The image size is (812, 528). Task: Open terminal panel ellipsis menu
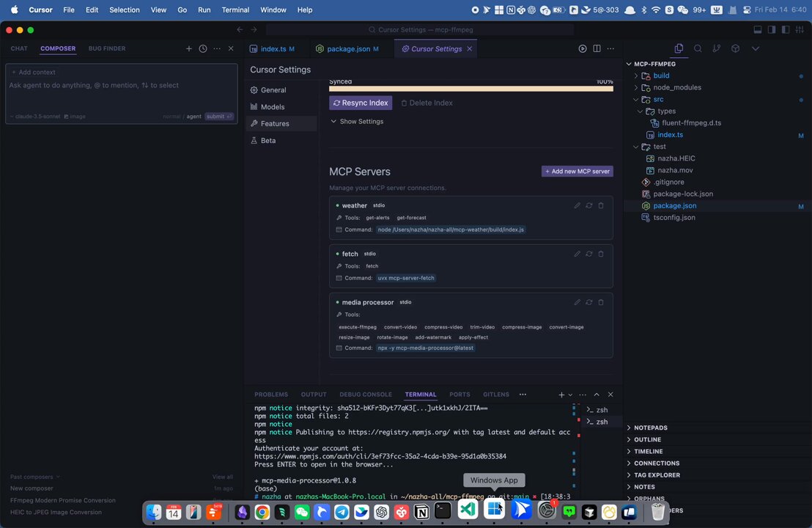click(x=583, y=395)
